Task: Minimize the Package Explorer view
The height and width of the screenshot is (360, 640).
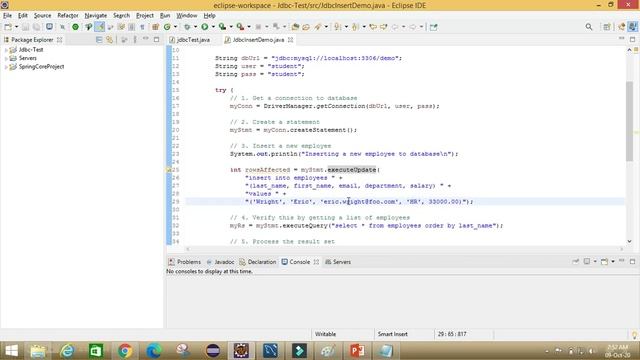Action: point(146,39)
